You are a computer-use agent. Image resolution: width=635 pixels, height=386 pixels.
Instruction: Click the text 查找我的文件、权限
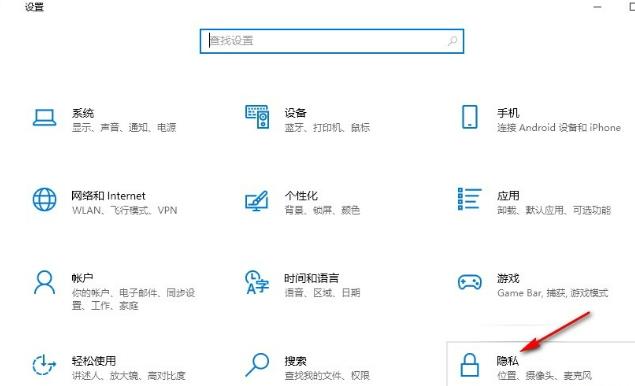(327, 375)
